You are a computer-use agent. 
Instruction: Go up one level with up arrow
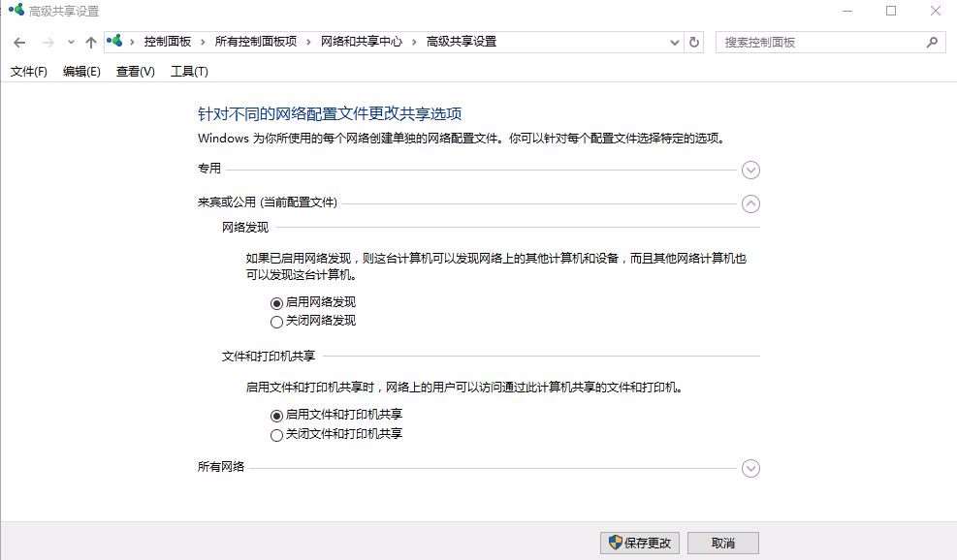[91, 43]
